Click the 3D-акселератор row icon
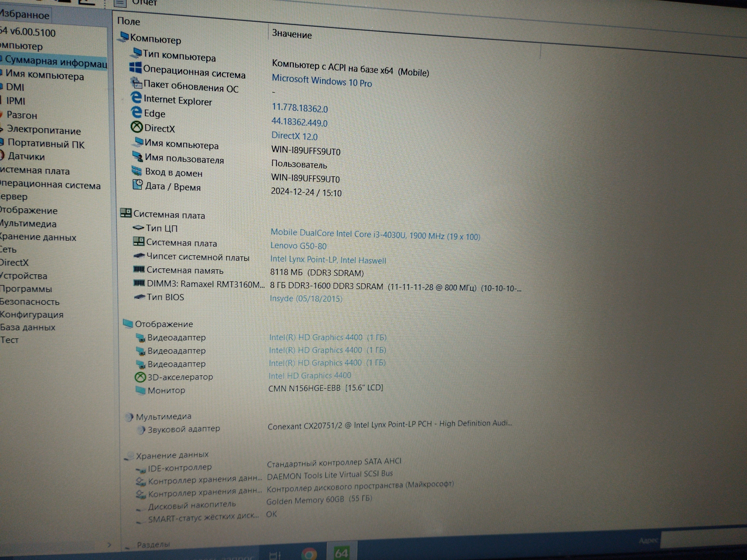Image resolution: width=747 pixels, height=560 pixels. coord(140,377)
